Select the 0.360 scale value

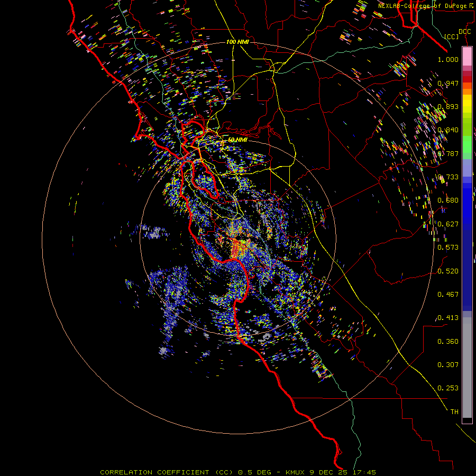[448, 342]
